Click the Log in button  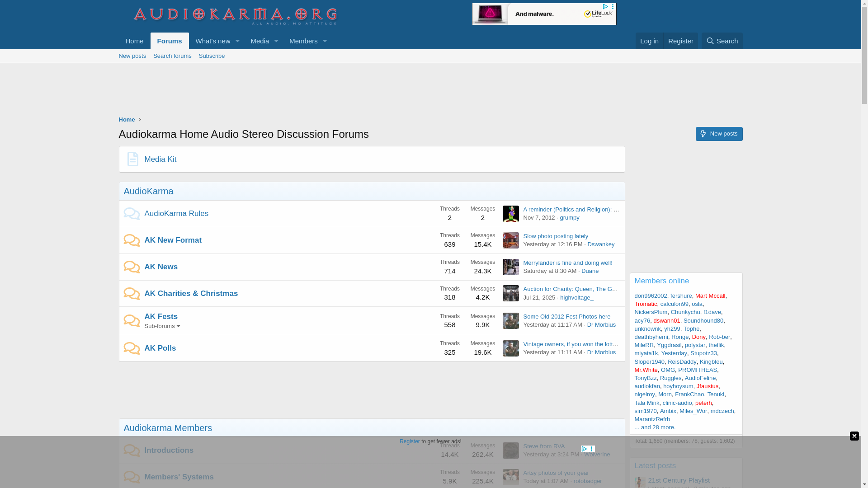pos(649,41)
